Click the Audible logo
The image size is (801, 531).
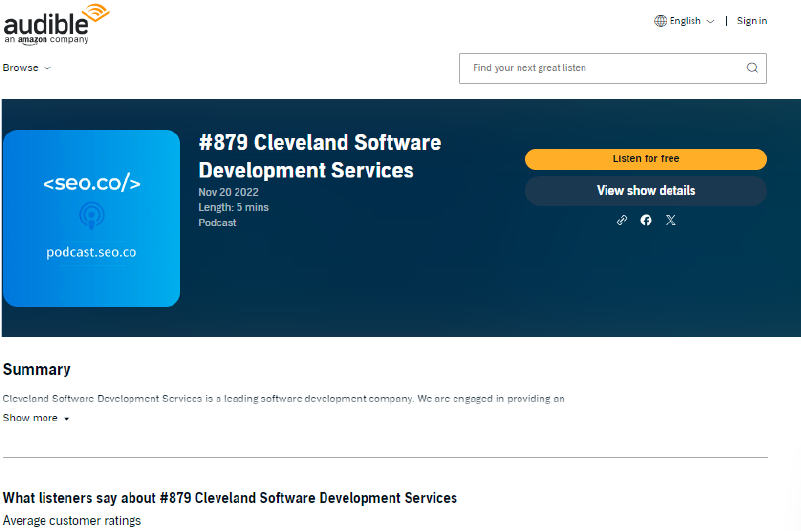coord(56,25)
